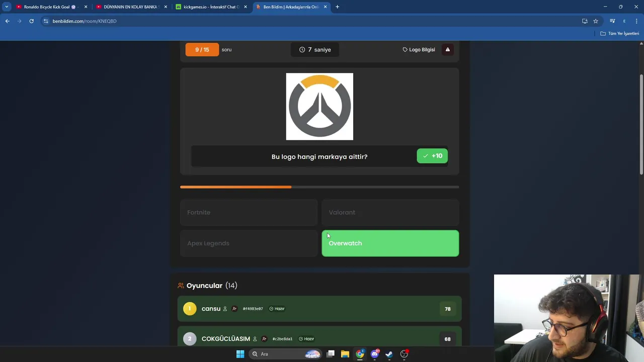Choose the Valorant answer option
644x362 pixels.
click(x=390, y=212)
